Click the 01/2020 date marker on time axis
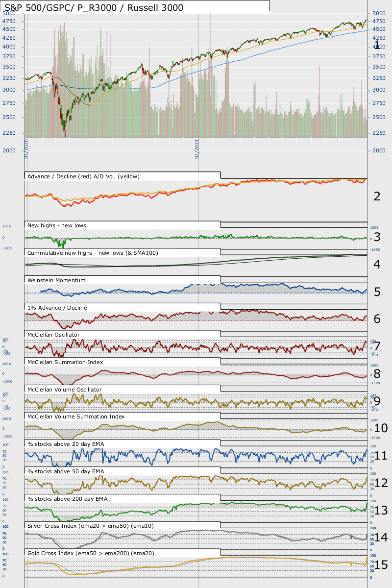The height and width of the screenshot is (588, 392). click(x=26, y=148)
